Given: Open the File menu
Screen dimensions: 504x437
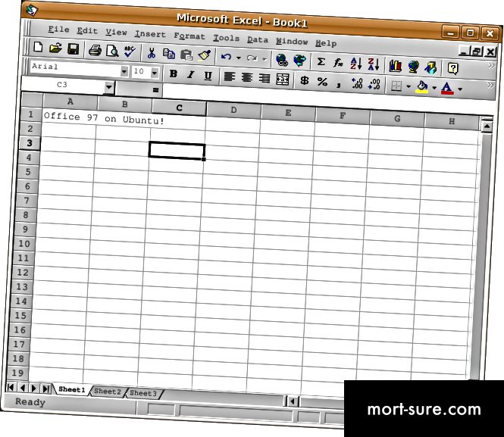Looking at the screenshot, I should point(58,30).
